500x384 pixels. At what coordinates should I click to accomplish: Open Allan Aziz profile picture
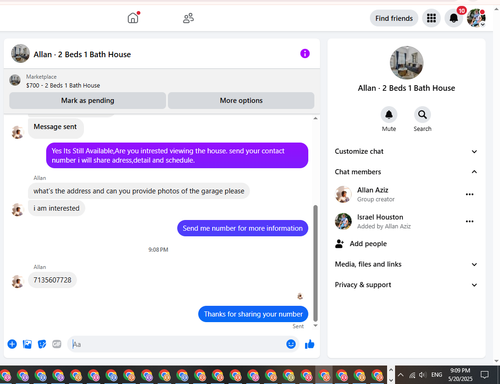pos(343,194)
